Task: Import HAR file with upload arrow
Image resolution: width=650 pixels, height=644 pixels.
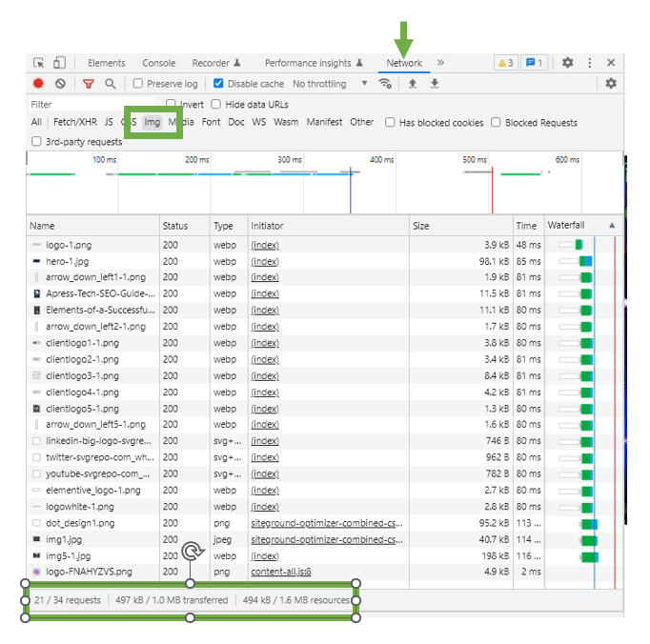Action: (x=413, y=84)
